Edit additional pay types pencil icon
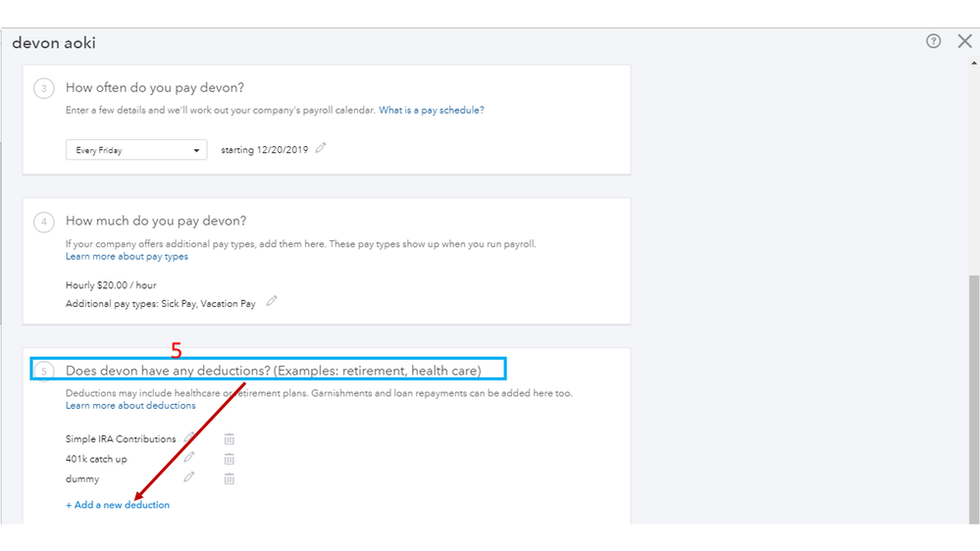The image size is (980, 551). coord(272,301)
